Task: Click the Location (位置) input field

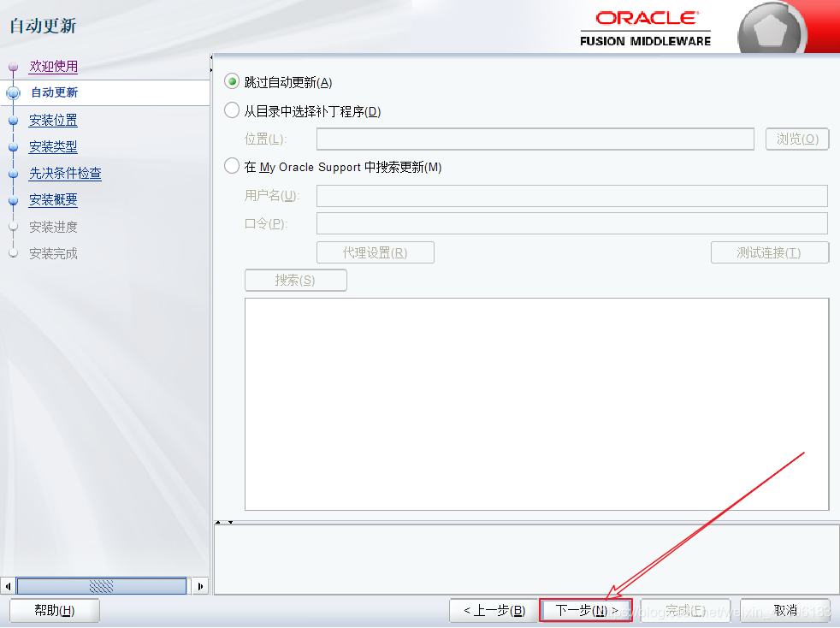Action: [x=535, y=139]
